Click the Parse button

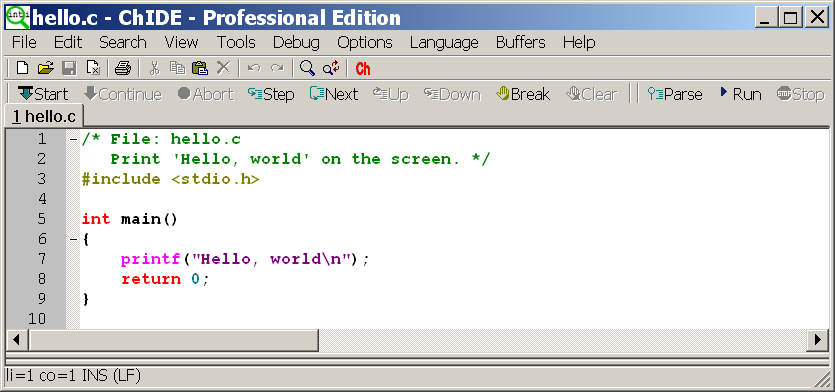(x=675, y=94)
